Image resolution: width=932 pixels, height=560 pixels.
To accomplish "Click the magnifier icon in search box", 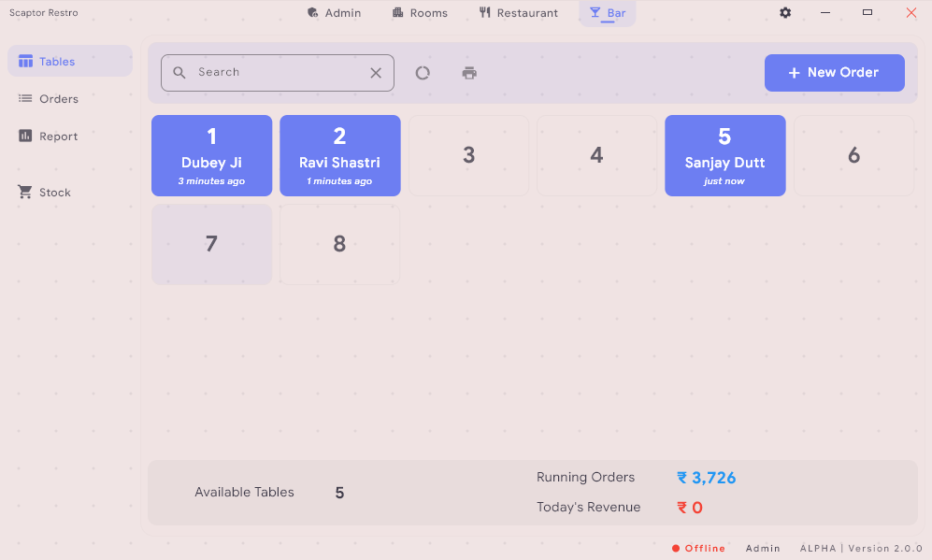I will click(x=179, y=73).
